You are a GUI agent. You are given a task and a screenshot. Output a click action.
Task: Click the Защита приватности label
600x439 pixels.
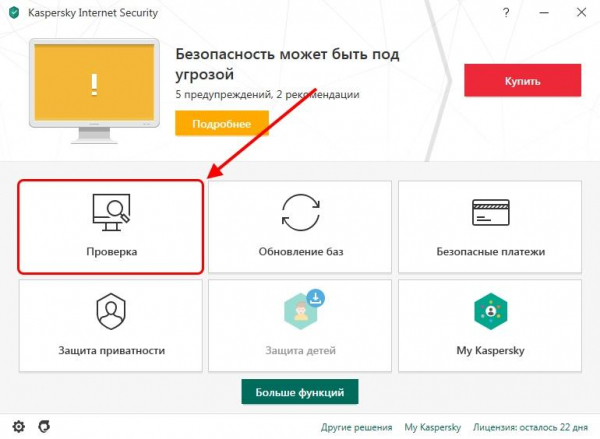coord(111,351)
